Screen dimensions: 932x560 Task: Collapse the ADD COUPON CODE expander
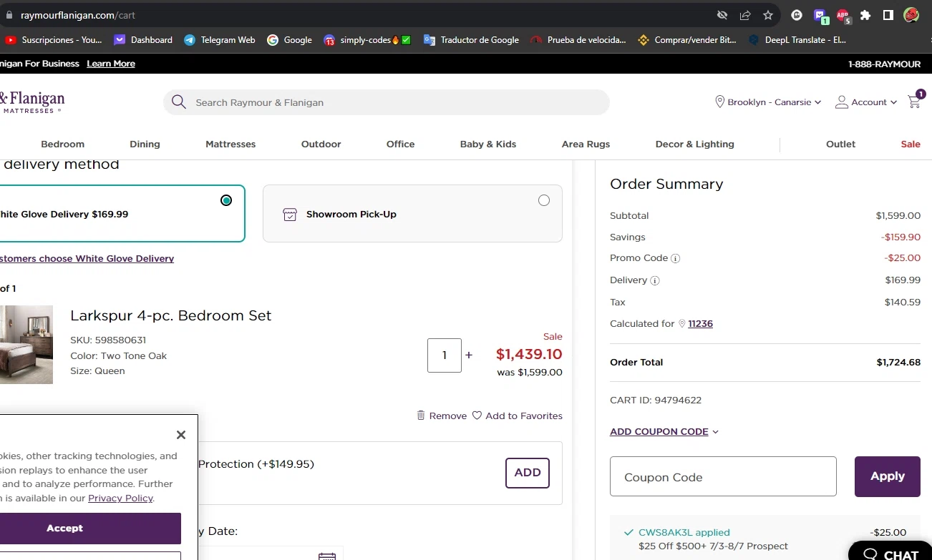664,432
